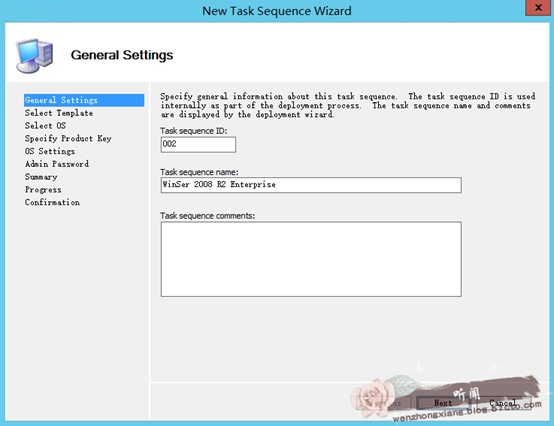Click inside Task sequence comments box
The height and width of the screenshot is (426, 554).
click(x=311, y=259)
